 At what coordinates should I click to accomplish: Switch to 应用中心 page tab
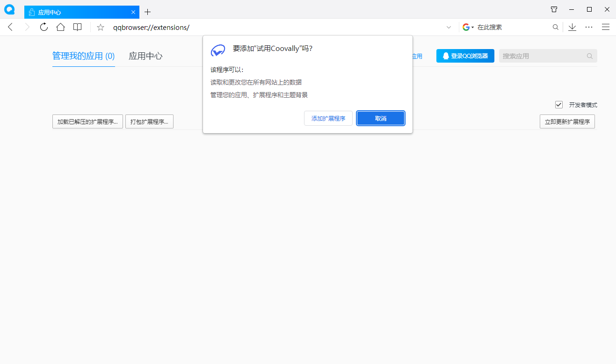145,56
